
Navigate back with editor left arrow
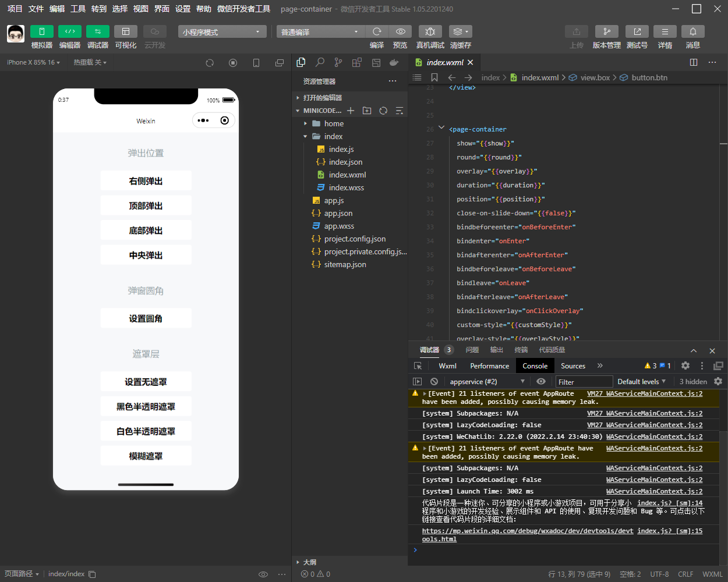(x=451, y=77)
